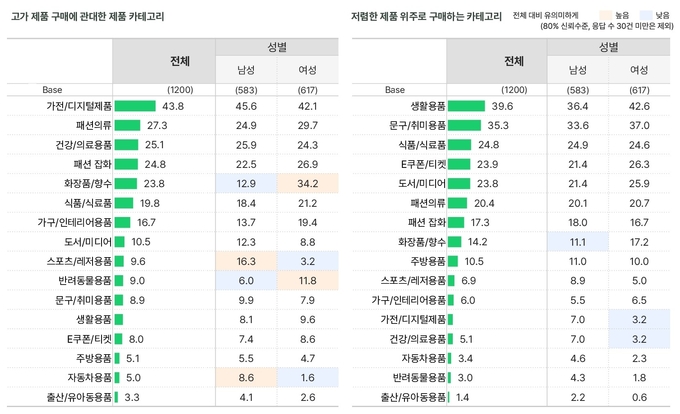Screen dimensions: 680x414
Task: Select the blue-highlighted 11.1 cell
Action: click(578, 241)
